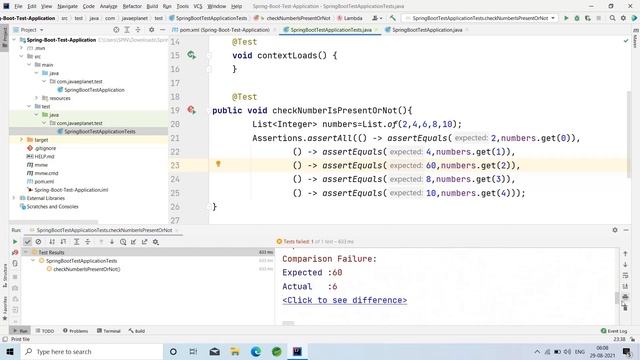Toggle Show Passed tests checkmark
This screenshot has width=640, height=360.
tap(27, 242)
